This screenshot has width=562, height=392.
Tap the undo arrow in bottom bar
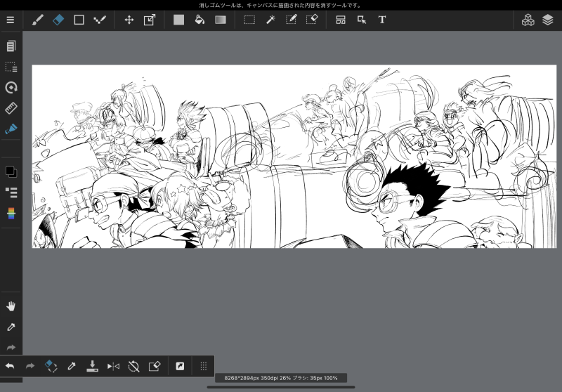click(10, 366)
